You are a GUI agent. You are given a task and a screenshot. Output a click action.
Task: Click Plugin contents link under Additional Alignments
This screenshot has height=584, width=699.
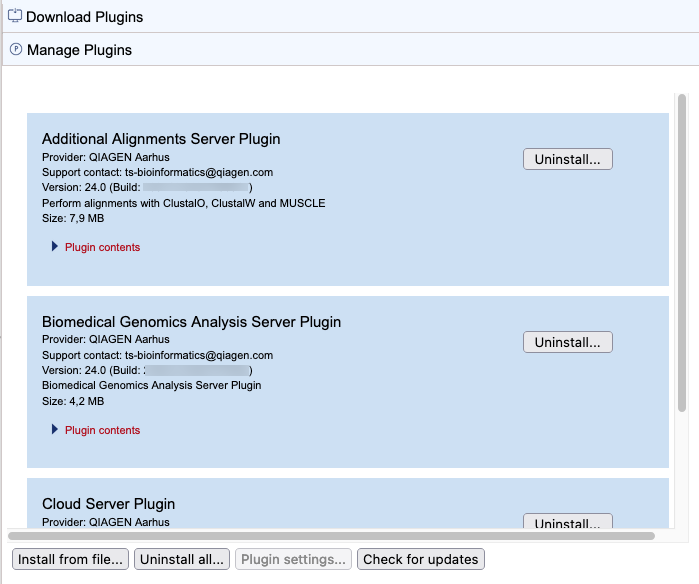click(x=102, y=247)
